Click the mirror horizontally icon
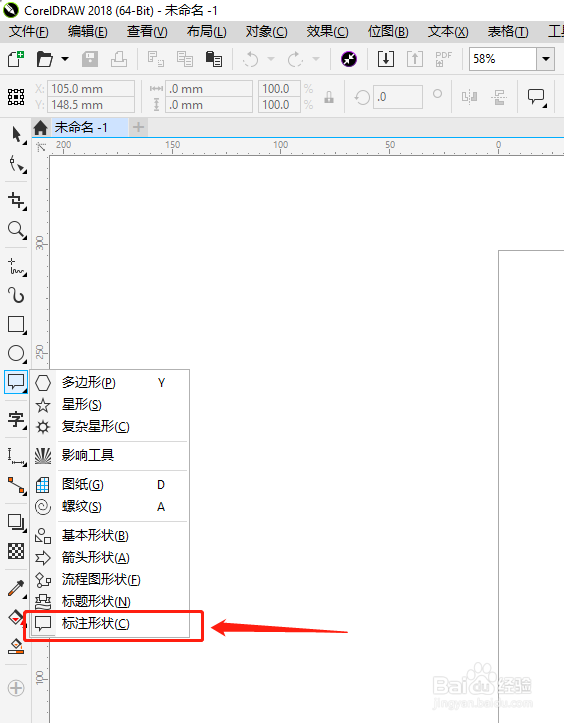The image size is (564, 723). coord(469,97)
